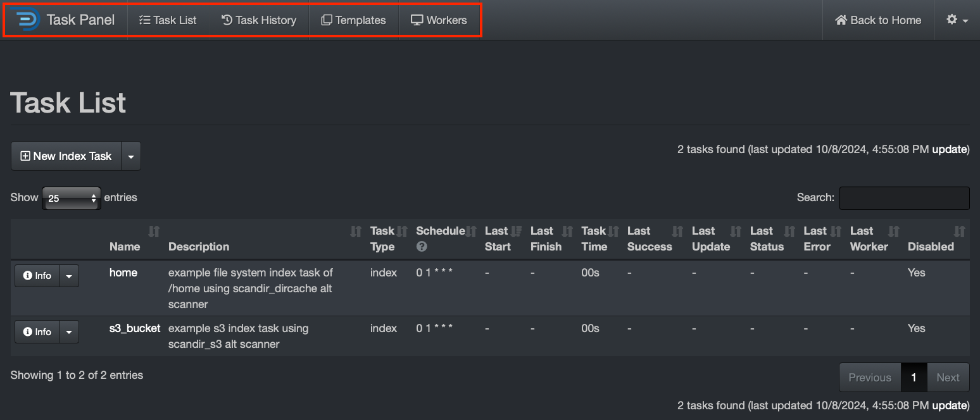Click the Back to Home house icon
Image resolution: width=980 pixels, height=420 pixels.
click(840, 20)
